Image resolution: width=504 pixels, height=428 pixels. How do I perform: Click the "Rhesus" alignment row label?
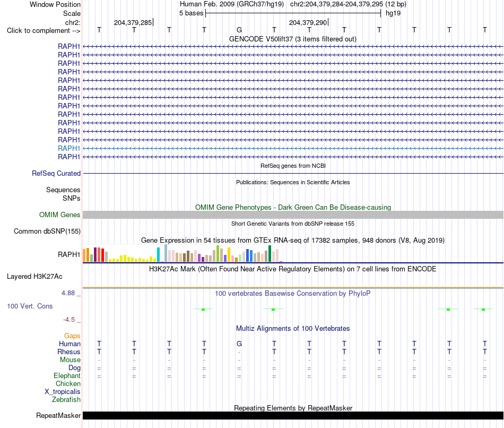pyautogui.click(x=69, y=352)
